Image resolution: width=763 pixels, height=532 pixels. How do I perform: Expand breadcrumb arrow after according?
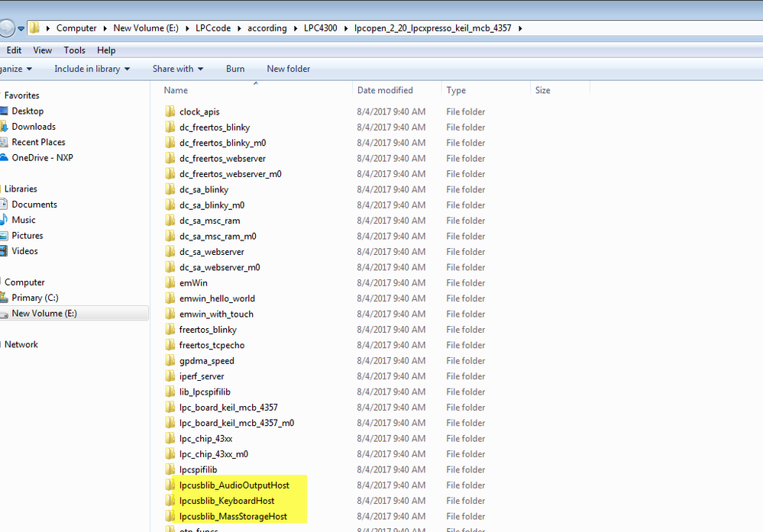tap(295, 28)
